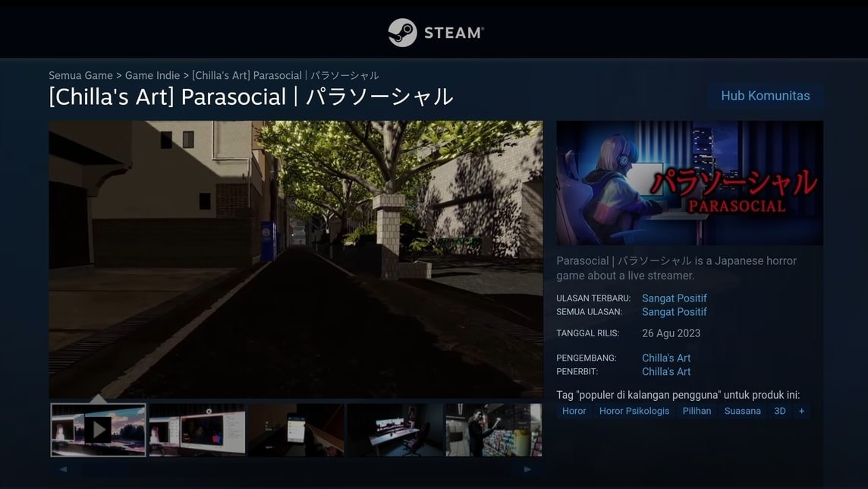This screenshot has height=489, width=868.
Task: Open Chilla's Art publisher page
Action: (666, 371)
